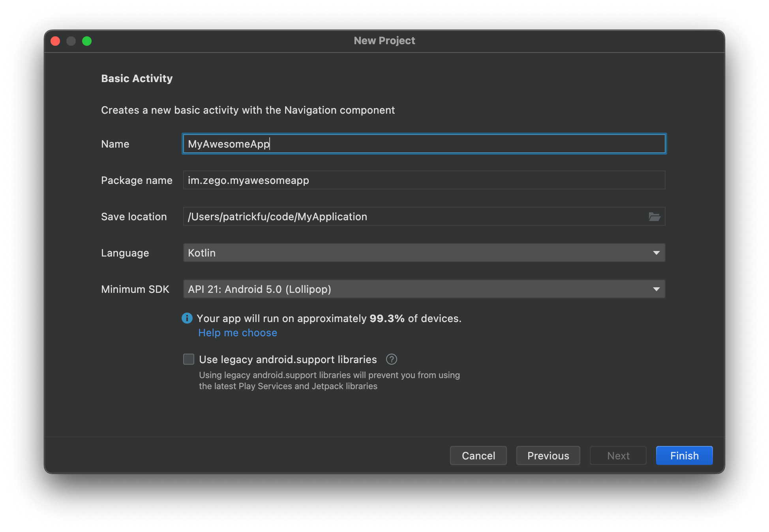The width and height of the screenshot is (769, 532).
Task: Click the green zoom window button
Action: 87,41
